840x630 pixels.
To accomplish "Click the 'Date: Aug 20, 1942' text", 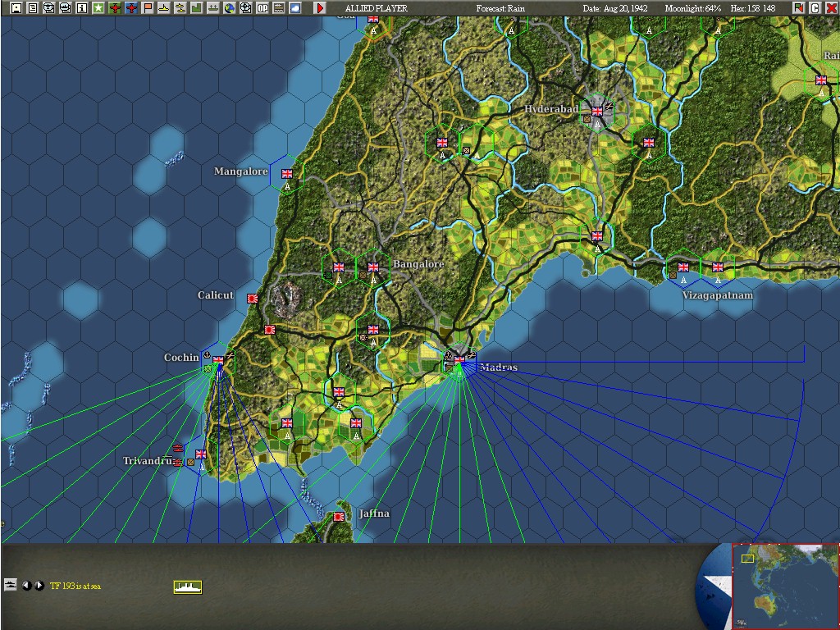I will pyautogui.click(x=615, y=8).
